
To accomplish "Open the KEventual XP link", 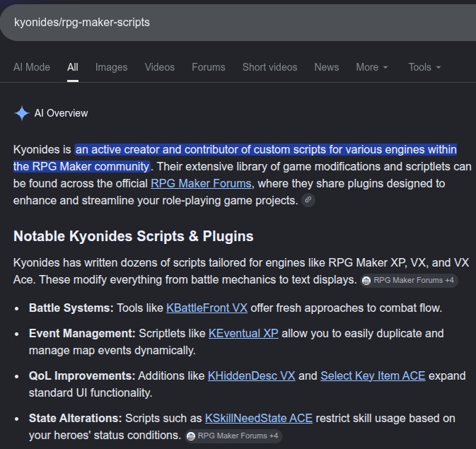I will pos(243,333).
